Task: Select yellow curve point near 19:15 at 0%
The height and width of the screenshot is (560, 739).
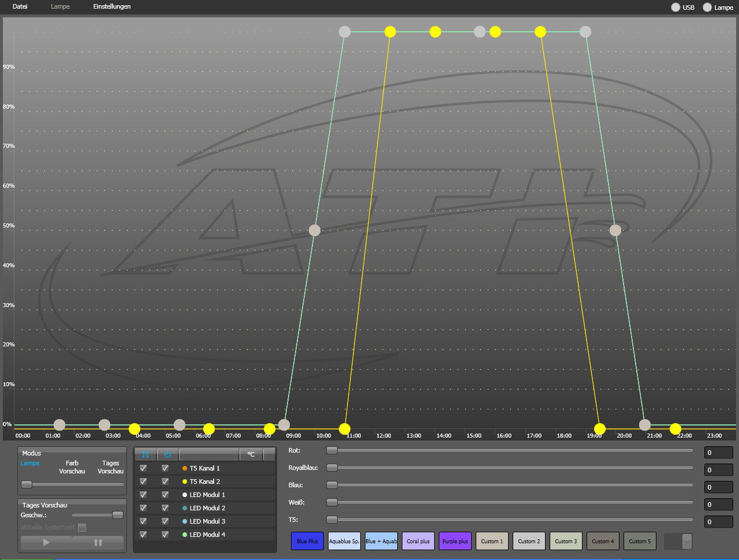Action: tap(600, 429)
